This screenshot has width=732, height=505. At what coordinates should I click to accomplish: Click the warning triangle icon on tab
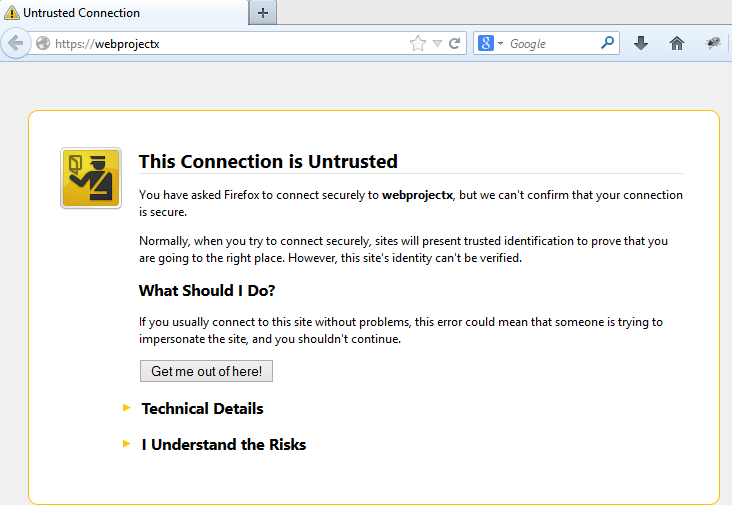click(12, 13)
